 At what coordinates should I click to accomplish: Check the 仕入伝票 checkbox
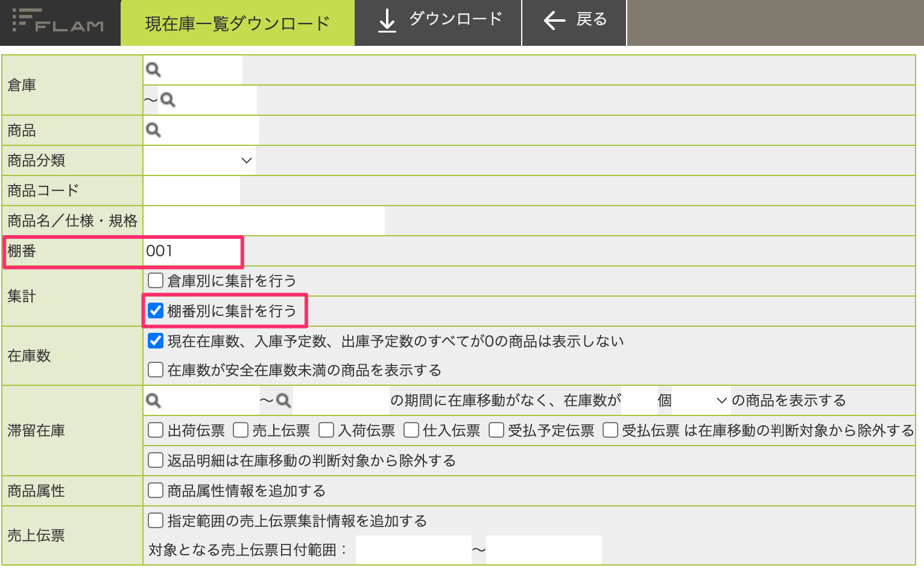tap(411, 430)
